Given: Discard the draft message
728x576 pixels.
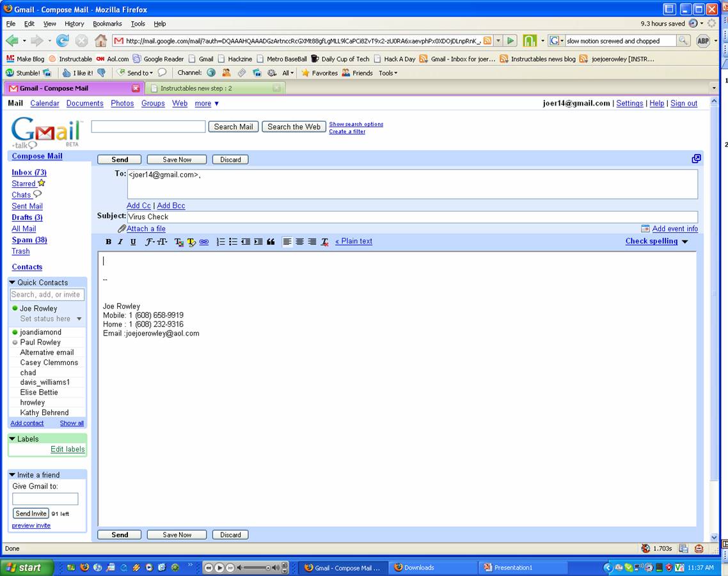Looking at the screenshot, I should click(x=230, y=159).
